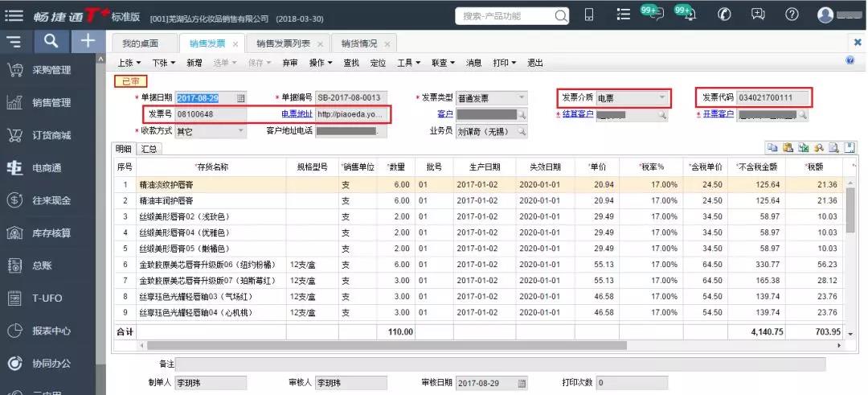Click the plus add icon in sidebar
Image resolution: width=868 pixels, height=395 pixels.
[x=88, y=41]
